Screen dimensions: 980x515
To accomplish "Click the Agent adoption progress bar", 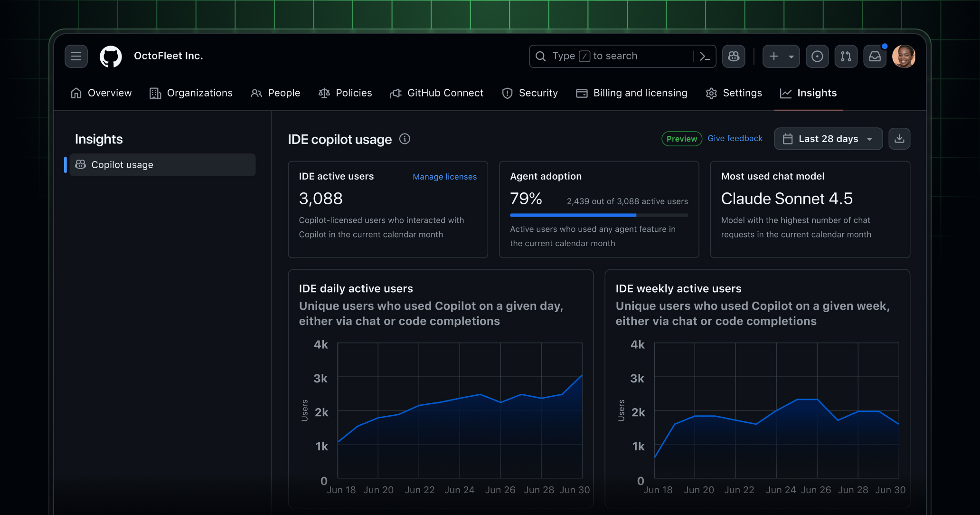I will click(599, 215).
